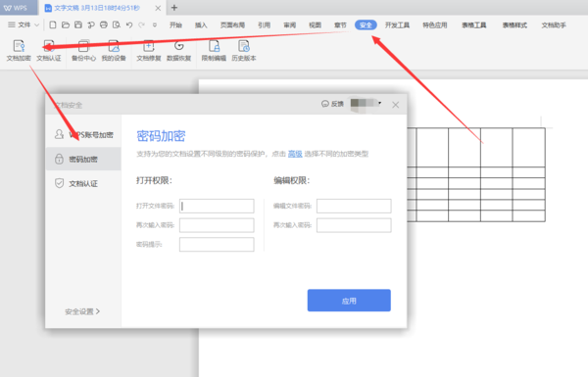This screenshot has height=377, width=588.
Task: Undo the last action
Action: point(129,25)
